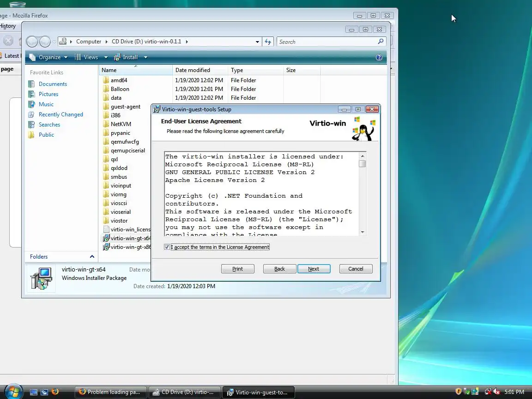Click Next in Virtio-win Setup
Viewport: 532px width, 399px height.
314,269
